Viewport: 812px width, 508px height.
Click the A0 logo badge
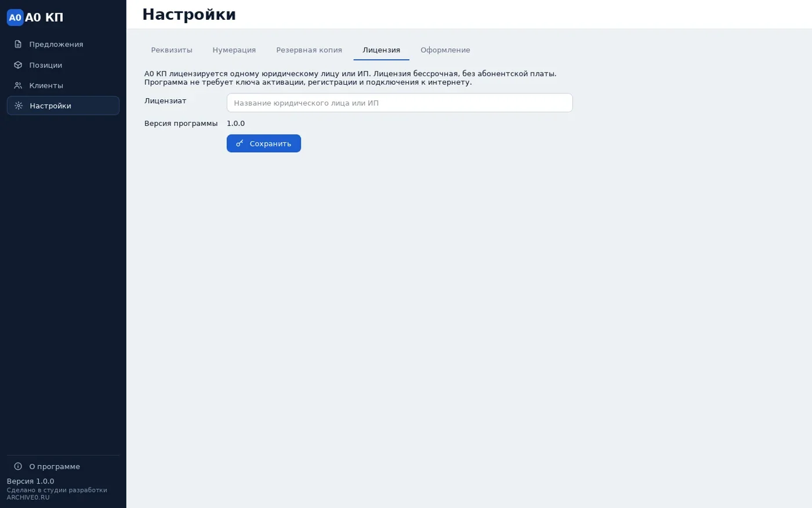pos(15,17)
